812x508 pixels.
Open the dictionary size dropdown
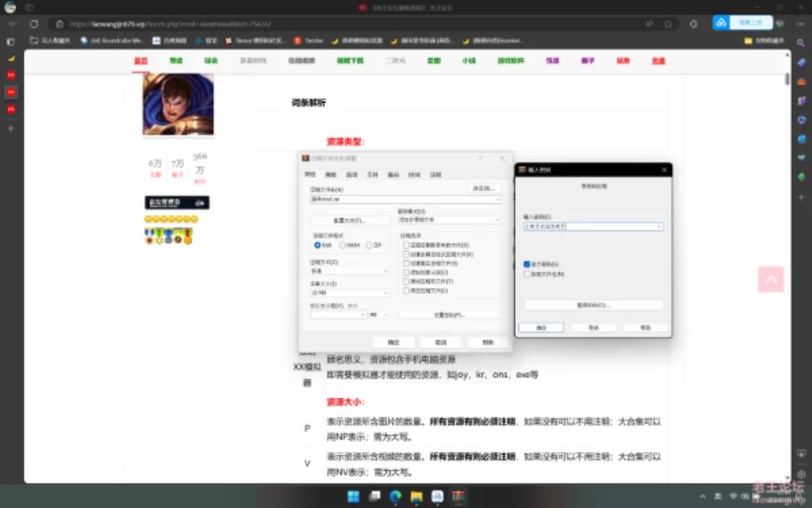point(349,293)
